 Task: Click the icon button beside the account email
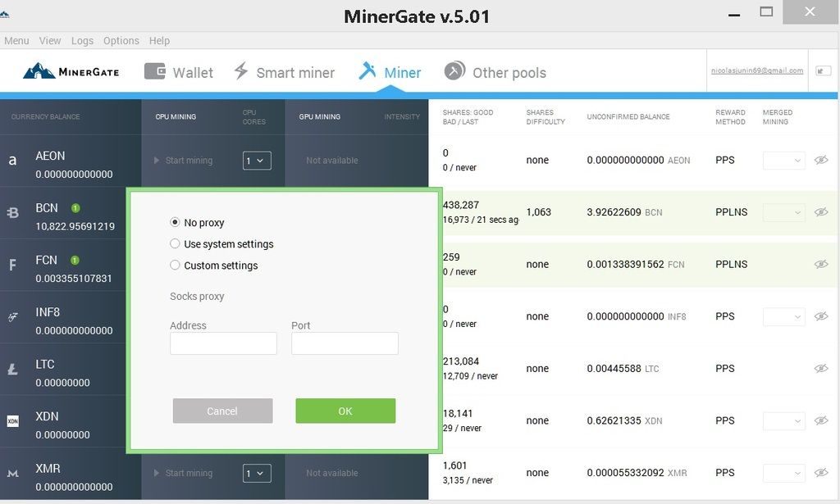[x=822, y=70]
